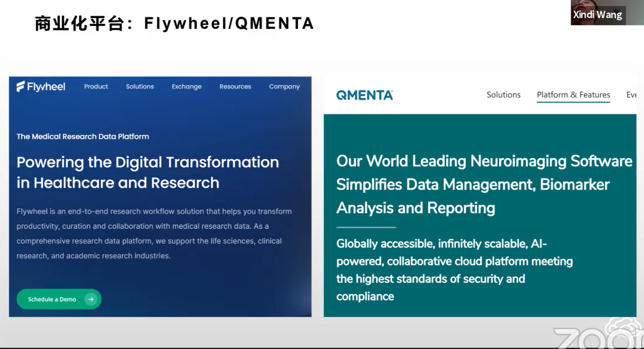Click the Company navigation item
The height and width of the screenshot is (349, 644).
coord(284,87)
